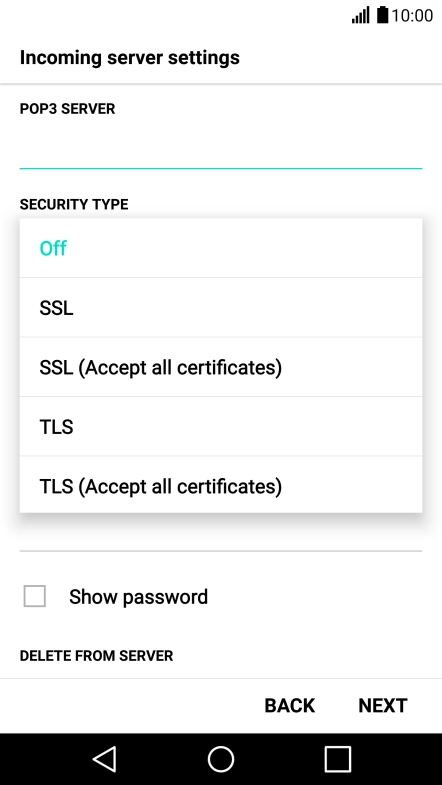Tap the DELETE FROM SERVER heading
Screen dimensions: 442x785
coord(97,656)
